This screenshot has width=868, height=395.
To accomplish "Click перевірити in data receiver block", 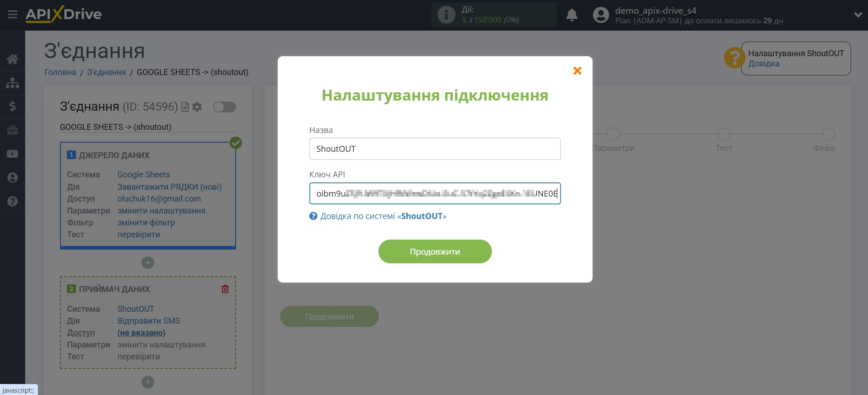I will (139, 357).
